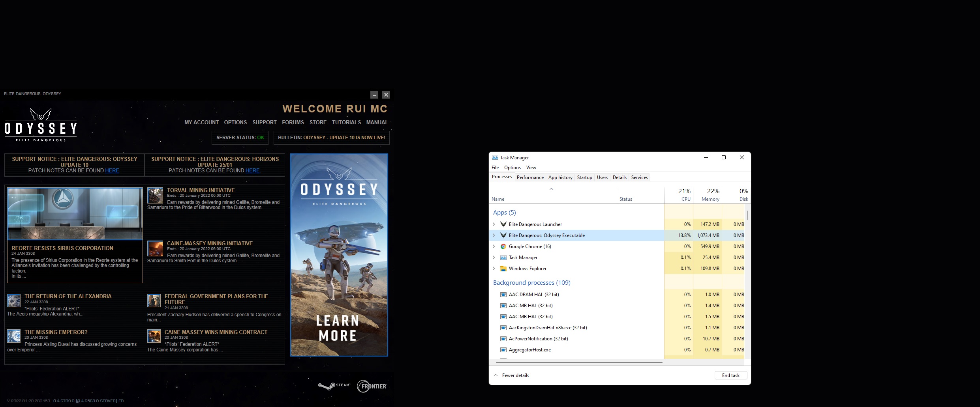Click Elite Dangerous Launcher process icon
Image resolution: width=980 pixels, height=407 pixels.
point(503,224)
